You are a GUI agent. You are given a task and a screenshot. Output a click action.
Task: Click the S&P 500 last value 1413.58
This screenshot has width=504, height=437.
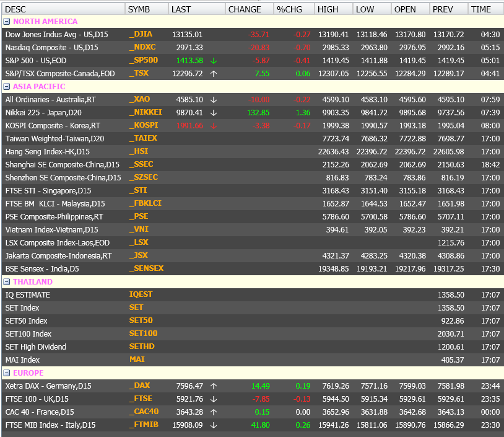tap(190, 61)
